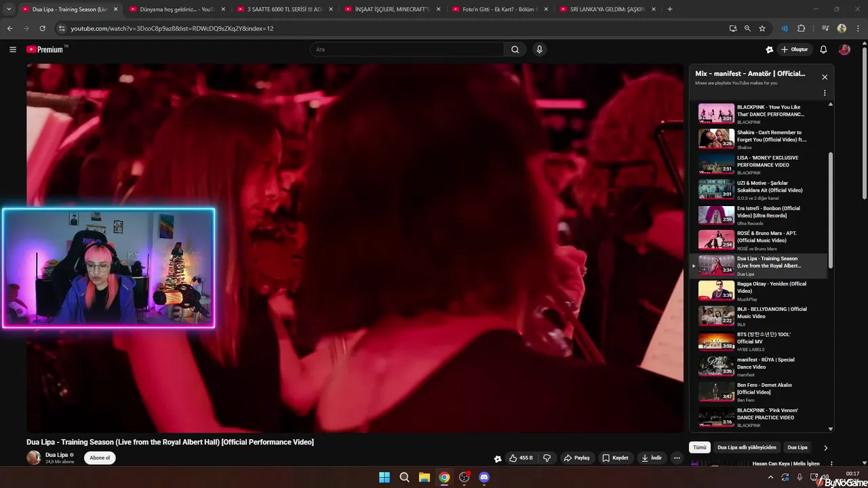The width and height of the screenshot is (868, 488).
Task: Open tab search dropdown arrow
Action: [x=9, y=9]
